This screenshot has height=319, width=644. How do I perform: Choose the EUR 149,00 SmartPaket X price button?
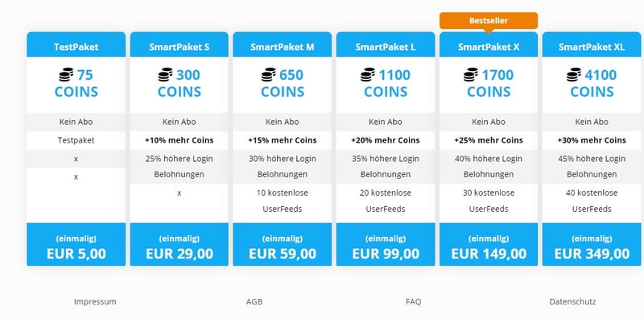489,245
